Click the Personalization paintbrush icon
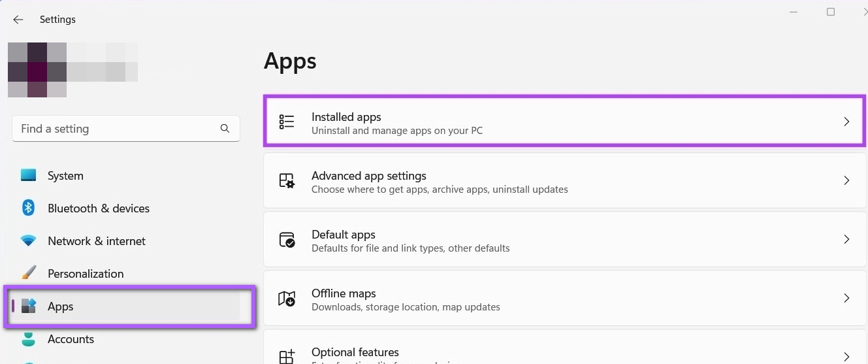This screenshot has width=868, height=364. point(28,273)
